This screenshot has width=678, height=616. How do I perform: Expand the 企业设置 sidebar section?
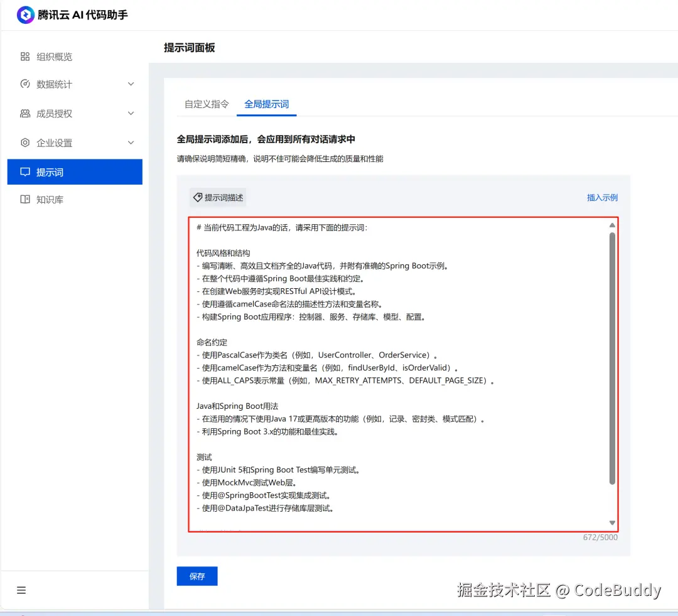131,143
